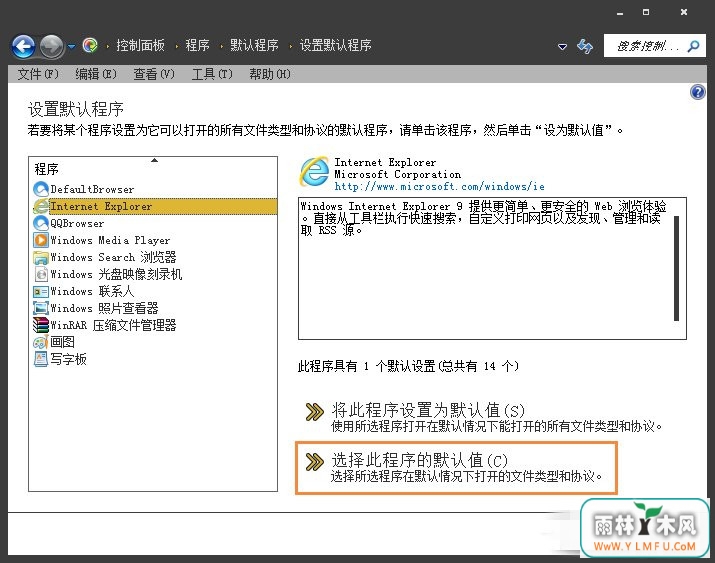
Task: Open the 编辑(E) menu
Action: 96,73
